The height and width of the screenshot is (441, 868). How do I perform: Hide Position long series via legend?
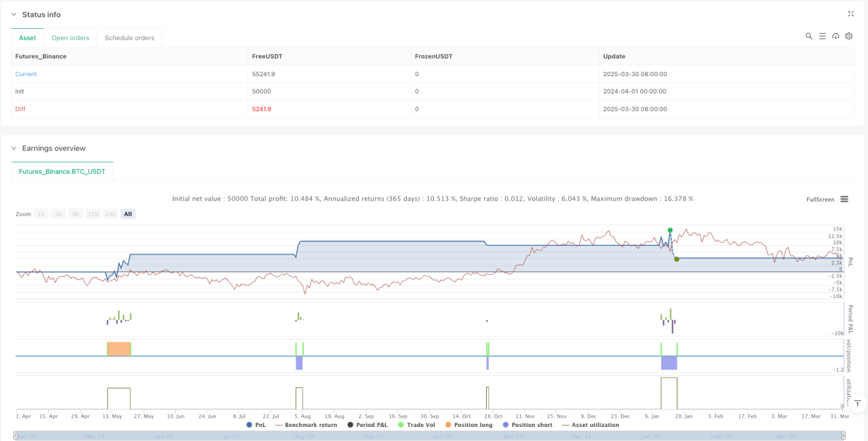point(469,425)
